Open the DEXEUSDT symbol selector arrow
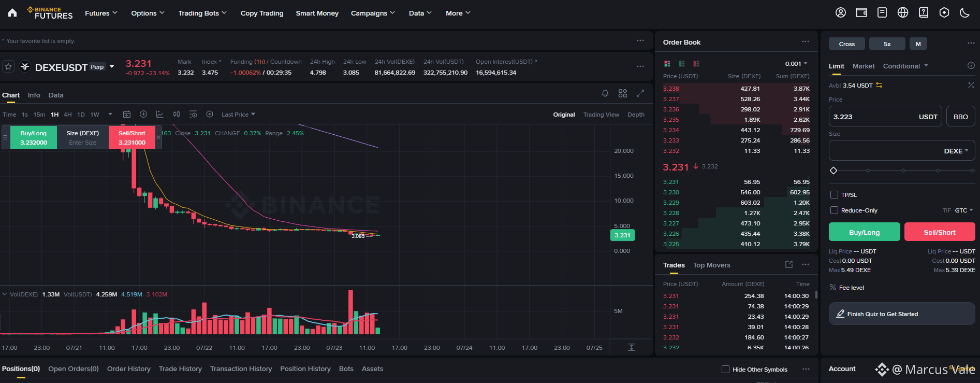980x383 pixels. click(112, 67)
